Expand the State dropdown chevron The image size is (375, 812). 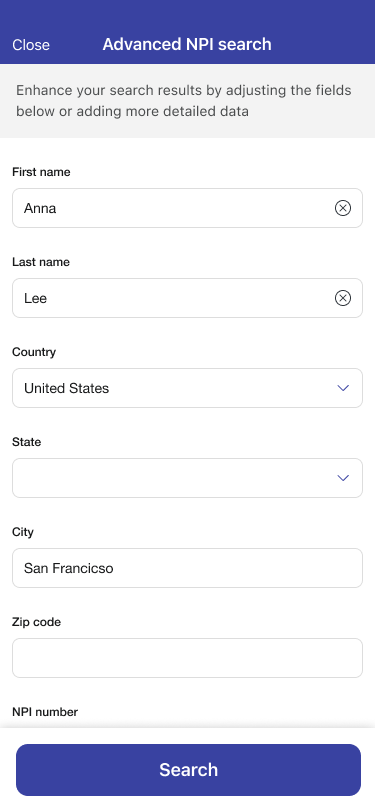(x=343, y=478)
